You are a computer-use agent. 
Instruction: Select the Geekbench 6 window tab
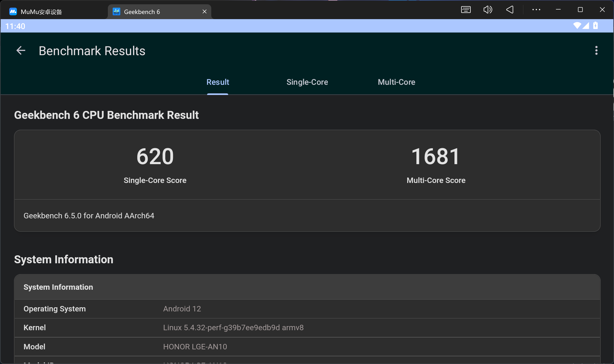pyautogui.click(x=160, y=12)
